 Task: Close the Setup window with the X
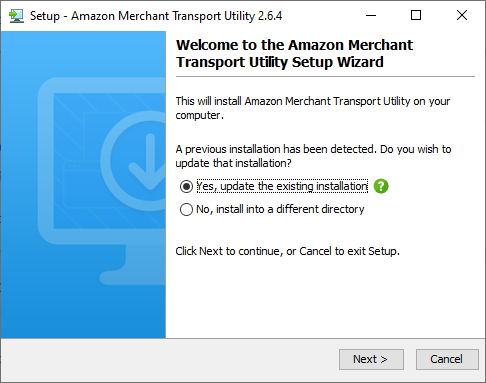coord(462,15)
